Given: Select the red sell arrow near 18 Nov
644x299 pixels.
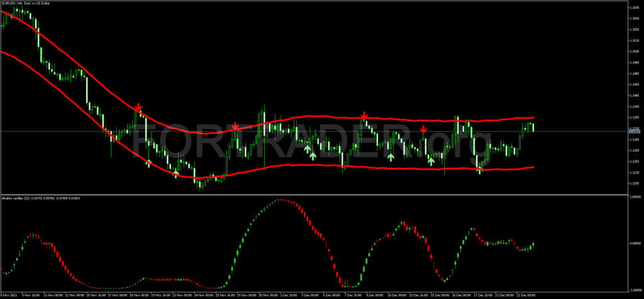Looking at the screenshot, I should coord(139,107).
